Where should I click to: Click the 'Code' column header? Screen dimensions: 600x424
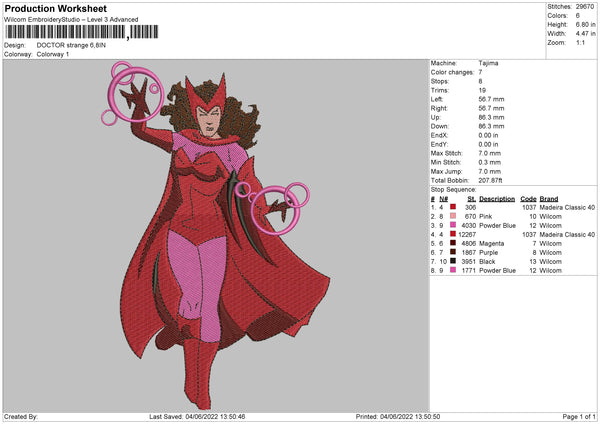[528, 199]
